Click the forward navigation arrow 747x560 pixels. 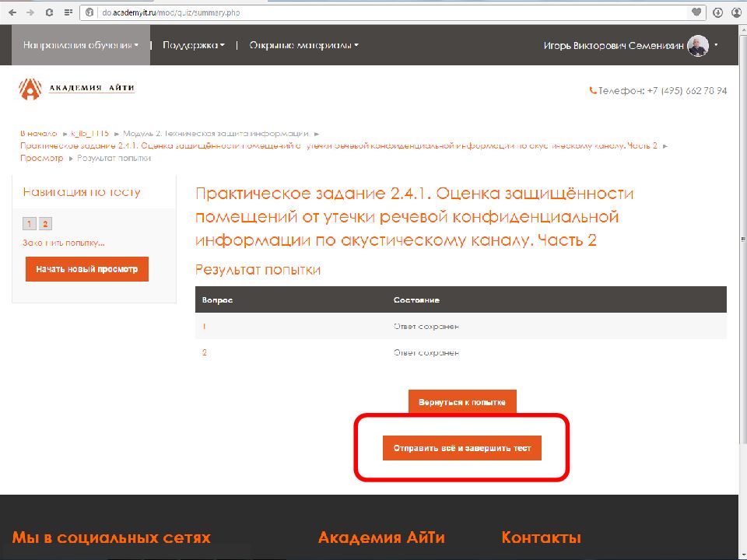coord(29,12)
